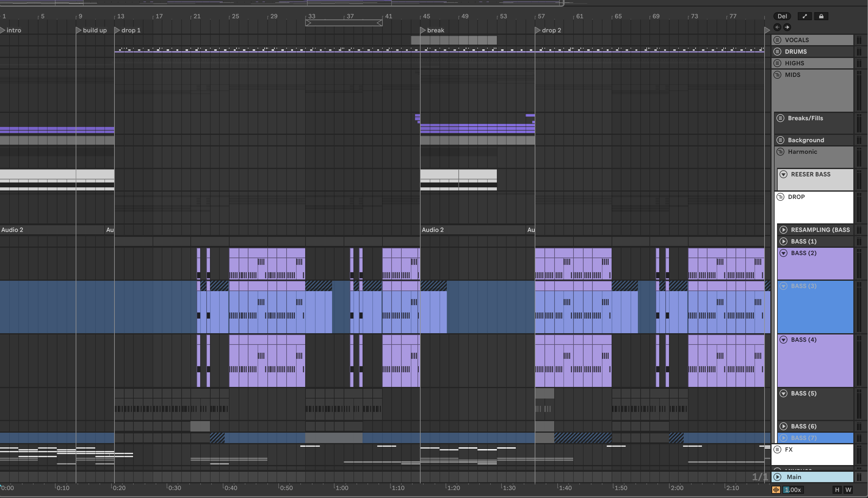868x498 pixels.
Task: Select the DROP track title
Action: click(796, 197)
